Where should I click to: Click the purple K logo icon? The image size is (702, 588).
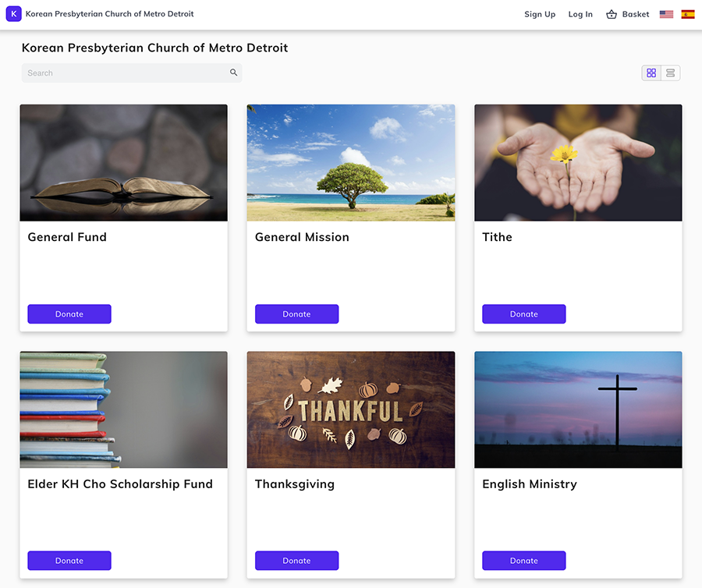coord(13,14)
